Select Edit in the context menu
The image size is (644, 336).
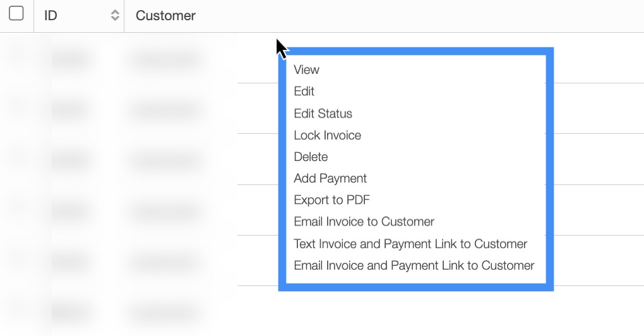click(x=304, y=92)
